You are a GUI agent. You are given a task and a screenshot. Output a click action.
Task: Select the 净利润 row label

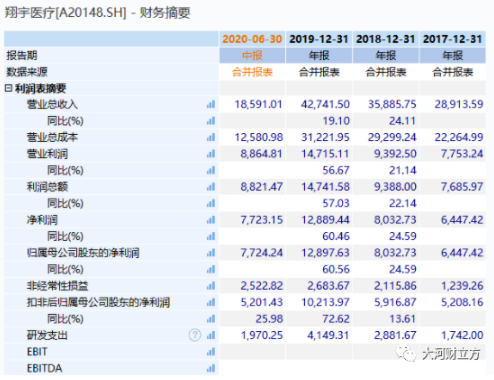coord(42,220)
